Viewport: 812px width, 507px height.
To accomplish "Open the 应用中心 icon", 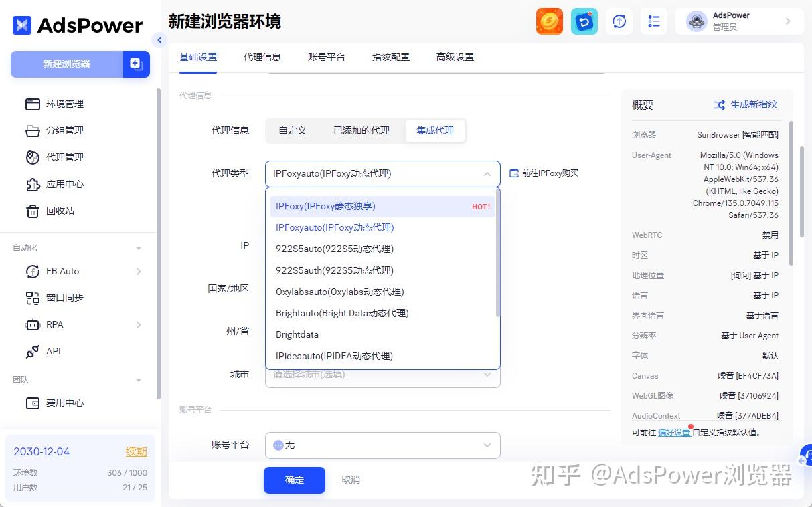I will coord(33,184).
